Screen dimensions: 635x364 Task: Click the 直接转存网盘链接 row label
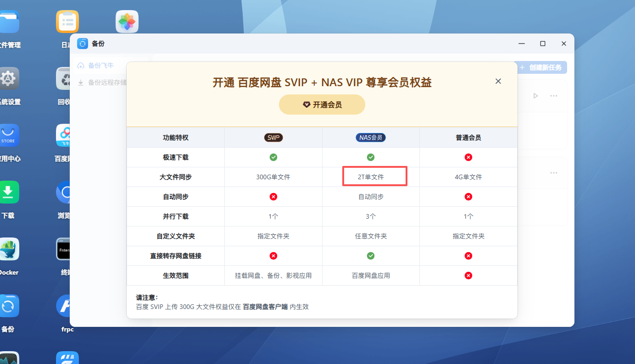[x=176, y=256]
